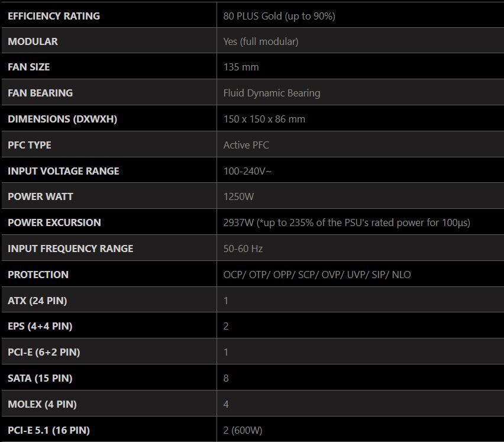The width and height of the screenshot is (504, 442).
Task: Click the POWER EXCURSION label
Action: pos(54,222)
